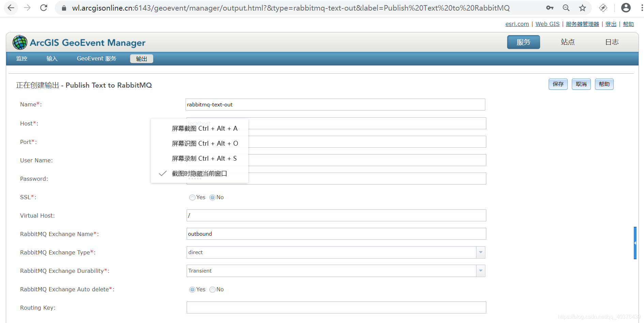Viewport: 644px width, 323px height.
Task: Click the browser address bar URL
Action: click(291, 8)
